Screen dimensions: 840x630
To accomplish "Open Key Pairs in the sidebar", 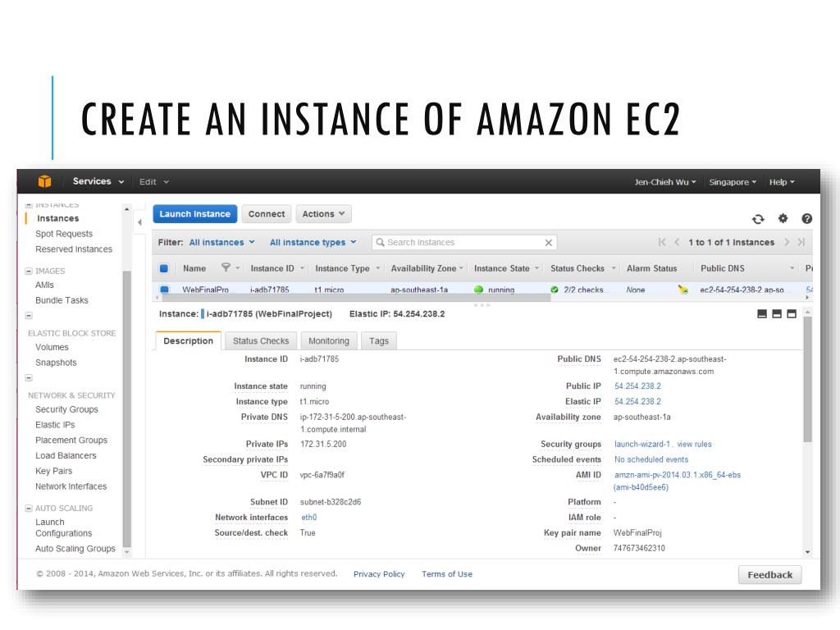I will (53, 471).
